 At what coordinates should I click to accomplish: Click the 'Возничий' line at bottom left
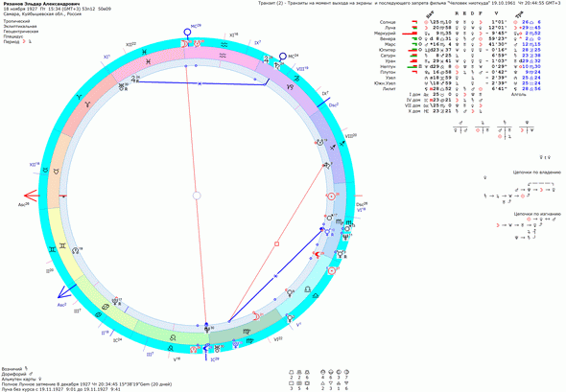[x=14, y=369]
